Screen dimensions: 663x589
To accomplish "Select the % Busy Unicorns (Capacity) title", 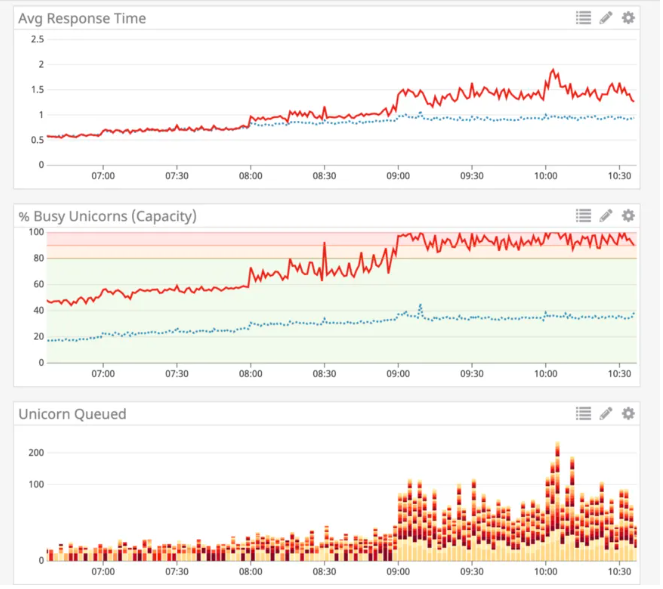I will pyautogui.click(x=107, y=216).
